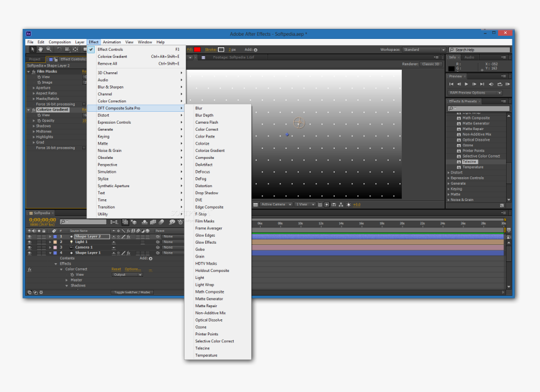
Task: Enable Force 16-bit processing under Film Masks
Action: coord(84,104)
